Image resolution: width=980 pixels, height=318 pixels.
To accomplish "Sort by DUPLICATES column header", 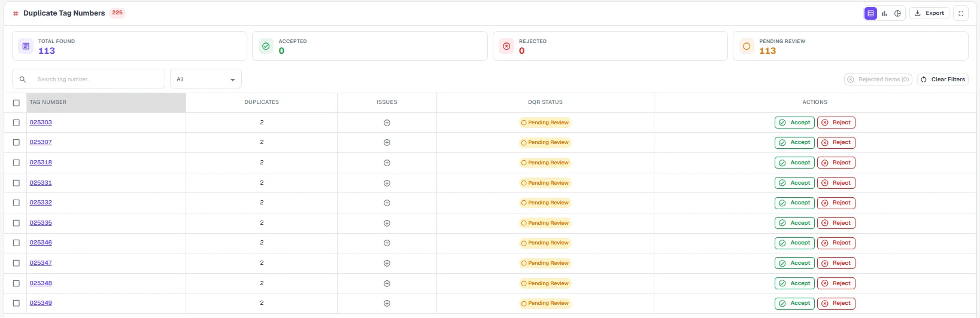I will coord(262,102).
